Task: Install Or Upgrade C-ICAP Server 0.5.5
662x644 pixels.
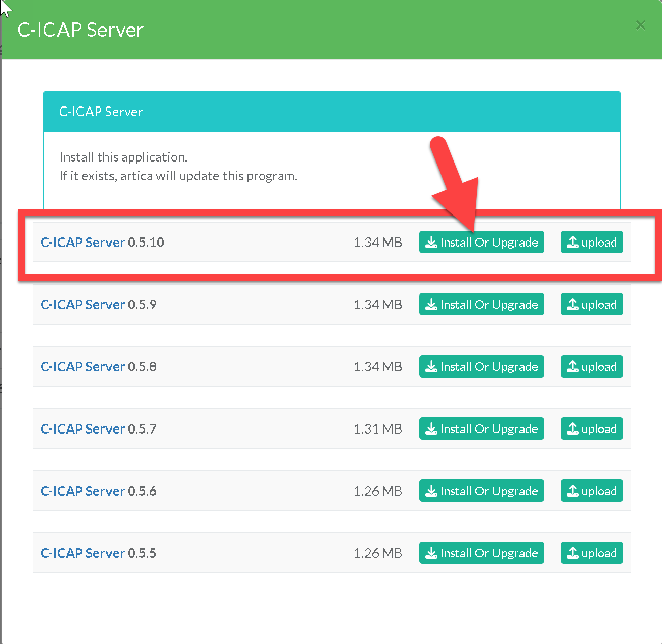Action: [481, 553]
